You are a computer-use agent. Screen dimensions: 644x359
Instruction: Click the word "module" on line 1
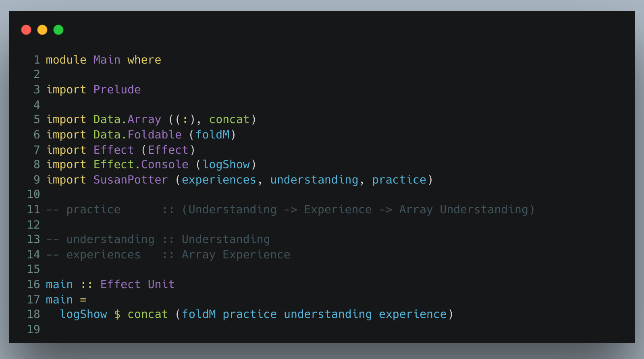66,60
